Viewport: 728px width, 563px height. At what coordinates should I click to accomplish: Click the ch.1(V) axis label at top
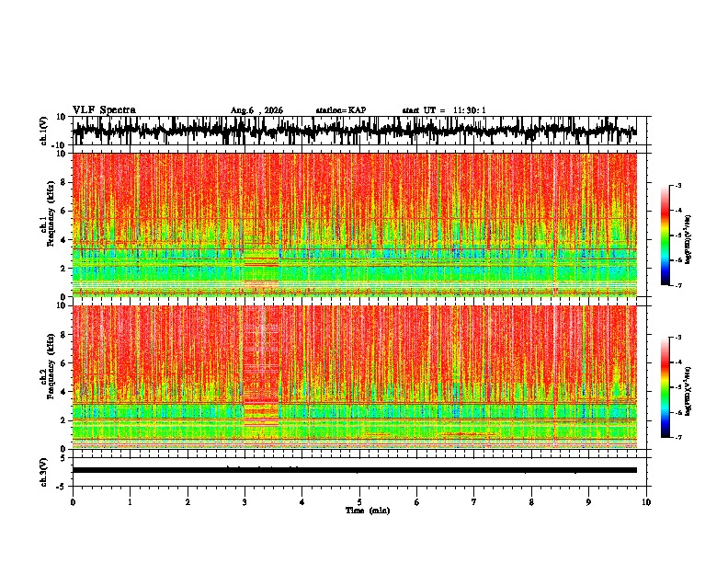click(44, 131)
